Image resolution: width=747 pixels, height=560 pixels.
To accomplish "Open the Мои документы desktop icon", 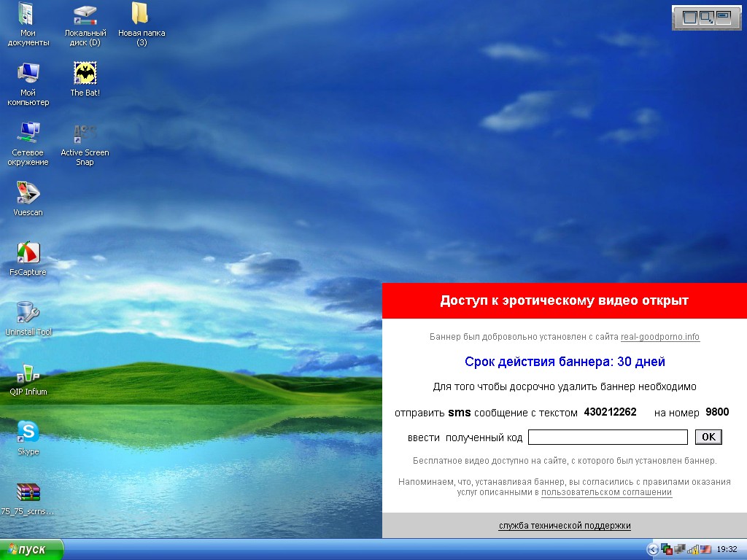I will pos(28,15).
